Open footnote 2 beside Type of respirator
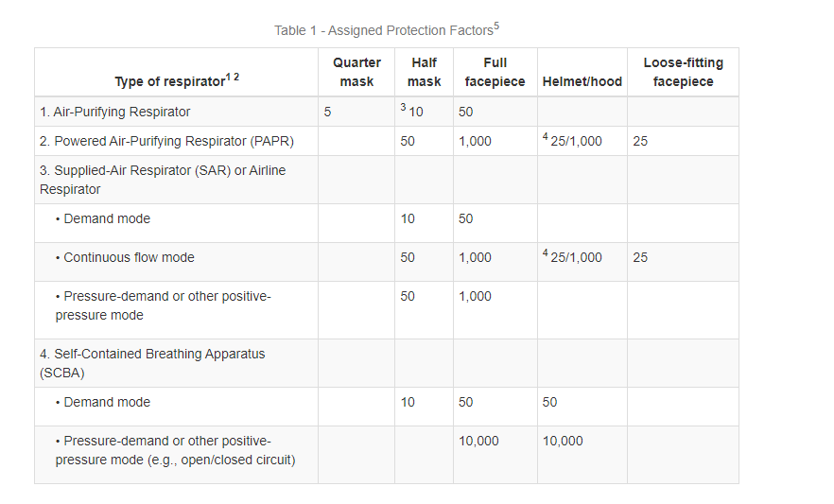 236,77
